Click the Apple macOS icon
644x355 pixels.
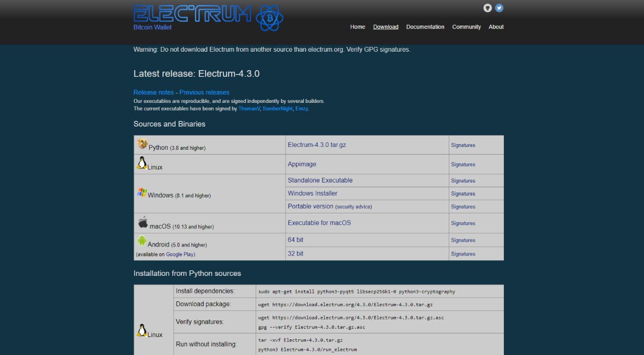[142, 222]
